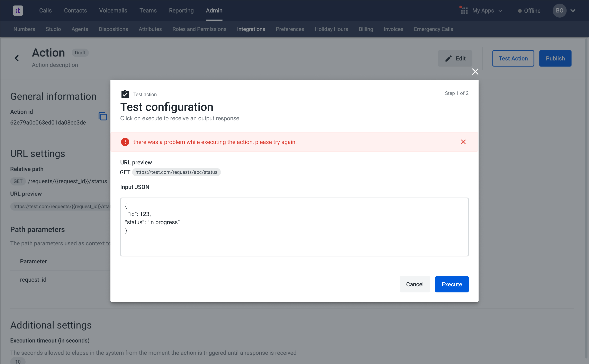
Task: Click the Test action clipboard icon
Action: (125, 94)
